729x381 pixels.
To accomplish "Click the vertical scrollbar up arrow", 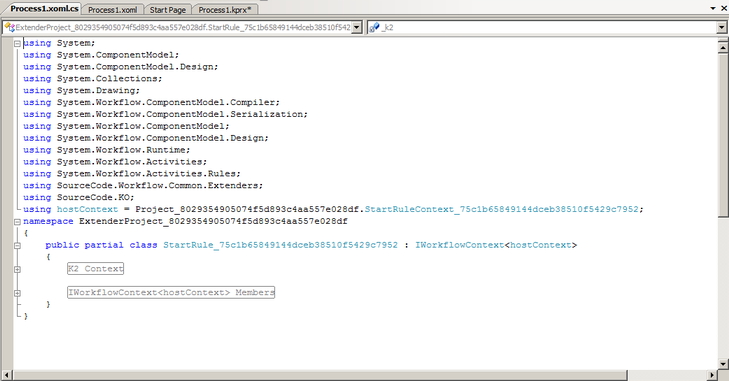I will click(722, 47).
